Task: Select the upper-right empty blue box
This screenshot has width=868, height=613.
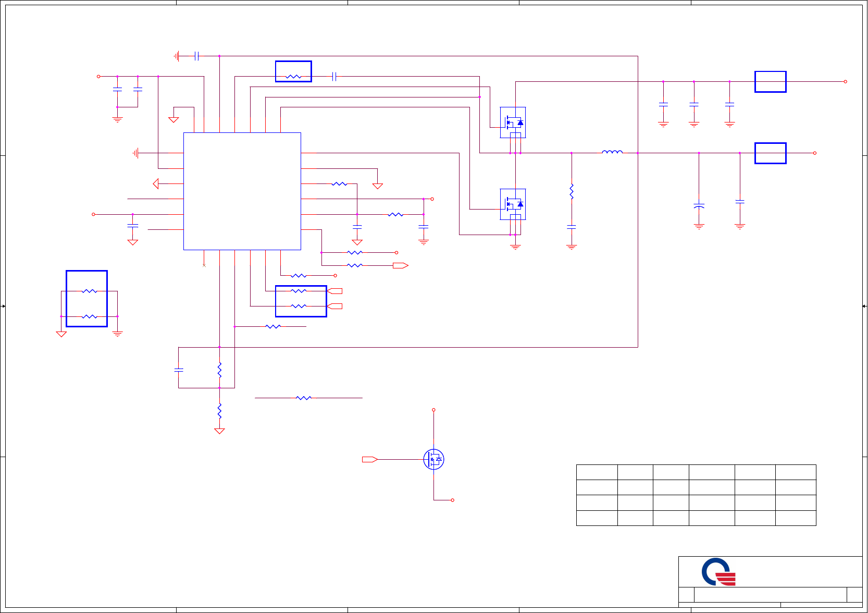Action: (771, 82)
